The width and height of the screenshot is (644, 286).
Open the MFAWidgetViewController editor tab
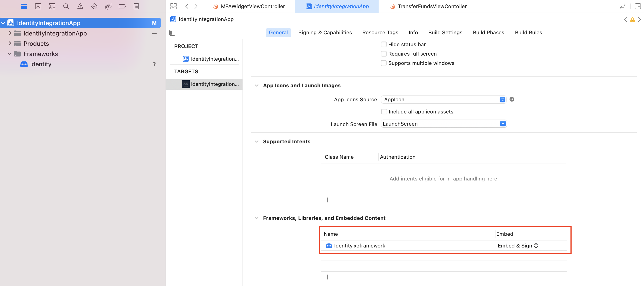point(249,6)
